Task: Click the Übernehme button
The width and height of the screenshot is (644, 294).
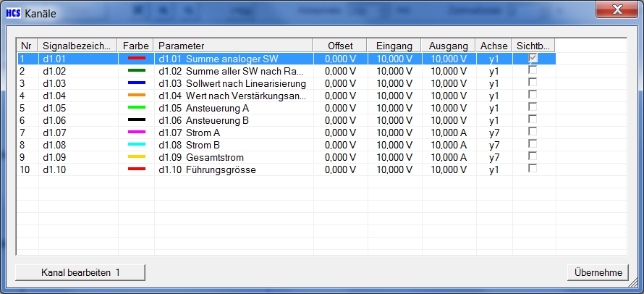Action: click(598, 272)
